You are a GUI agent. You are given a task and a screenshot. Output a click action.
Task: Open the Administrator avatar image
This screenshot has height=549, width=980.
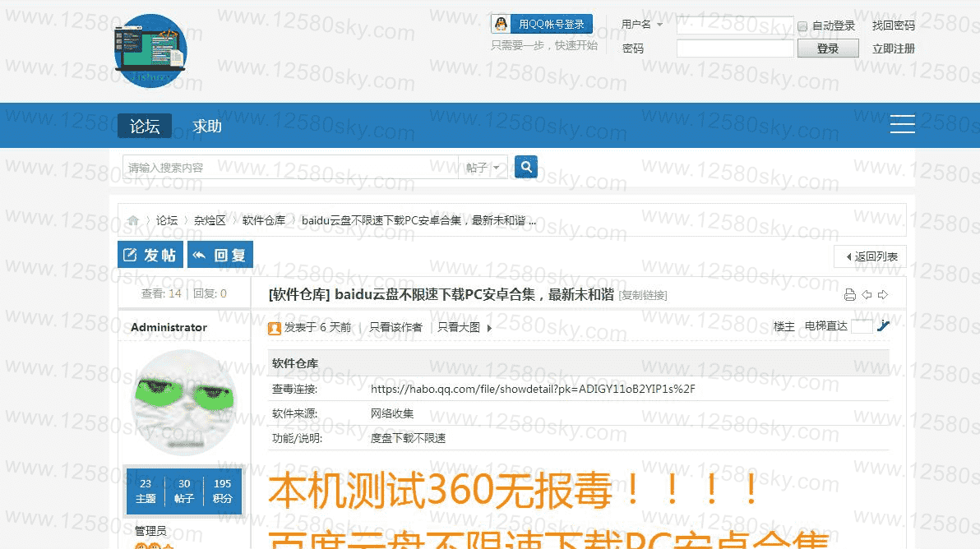(184, 403)
